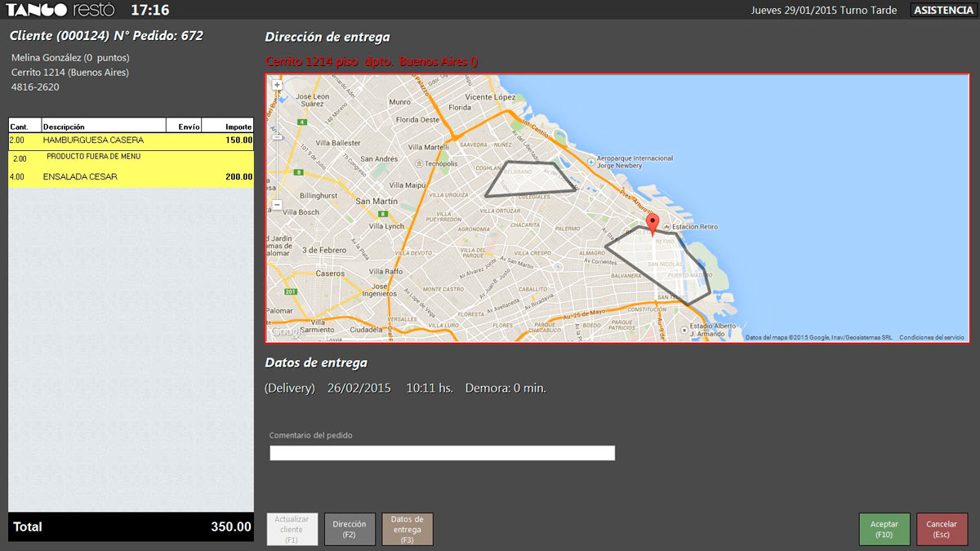Viewport: 980px width, 551px height.
Task: Open the Dirección (F2) option
Action: tap(350, 529)
